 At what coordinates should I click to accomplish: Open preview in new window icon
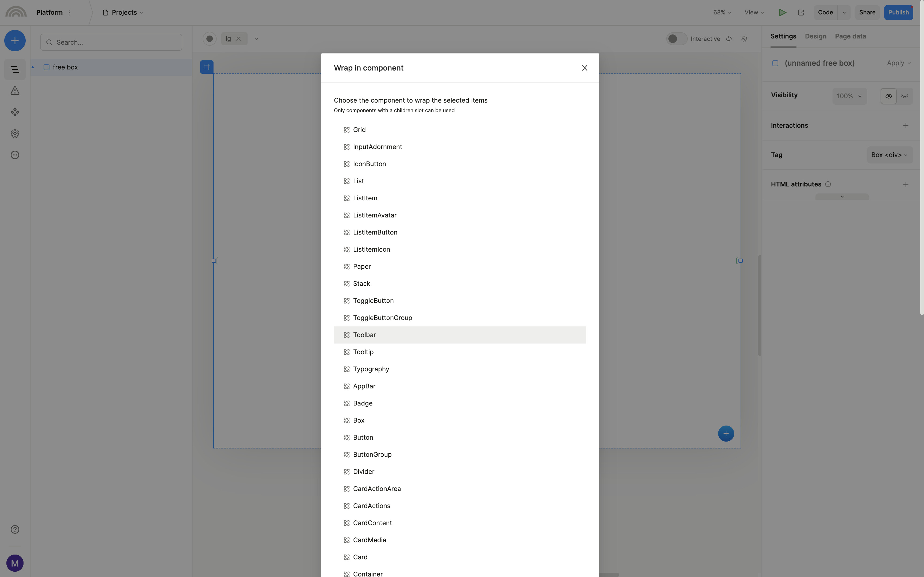pyautogui.click(x=801, y=13)
